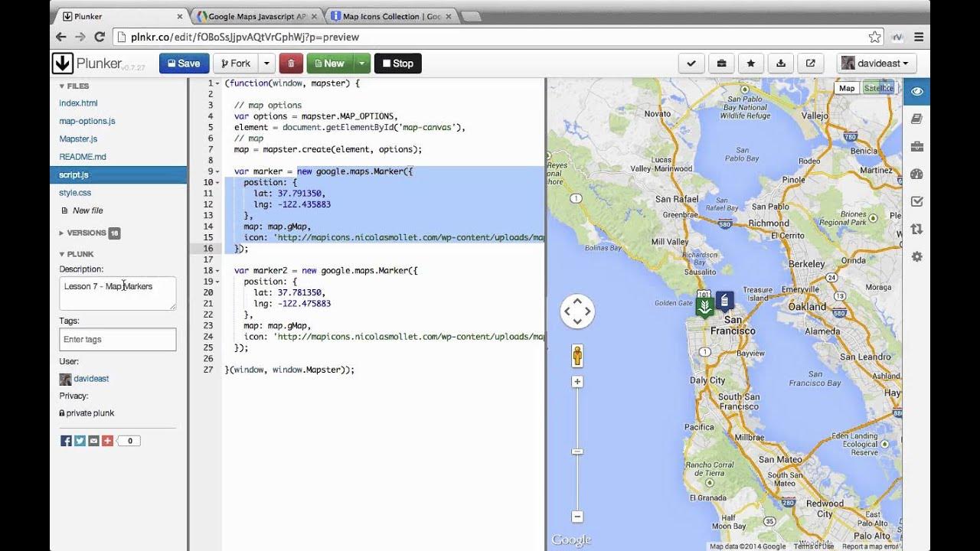Open map-options.js file

click(x=87, y=121)
